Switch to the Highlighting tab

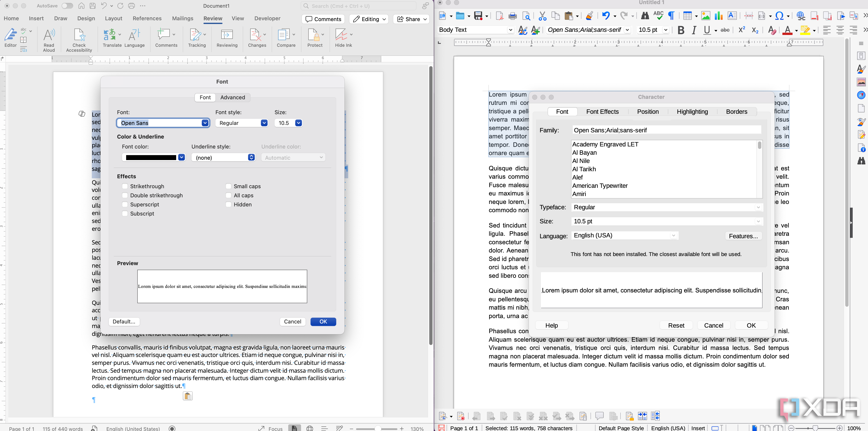[x=692, y=111]
